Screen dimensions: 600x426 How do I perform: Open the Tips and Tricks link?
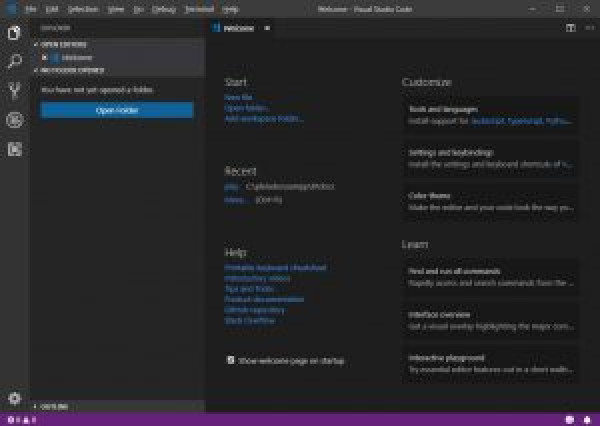249,289
